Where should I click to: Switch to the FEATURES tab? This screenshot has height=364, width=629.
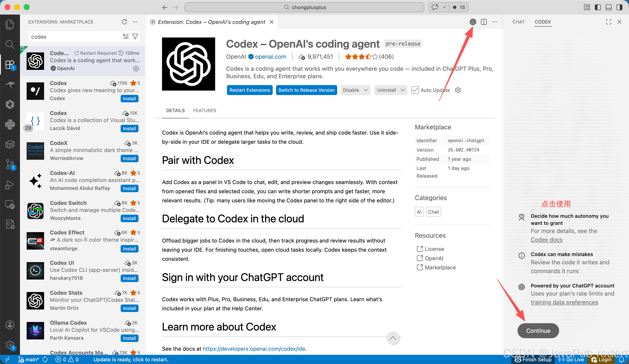coord(205,110)
